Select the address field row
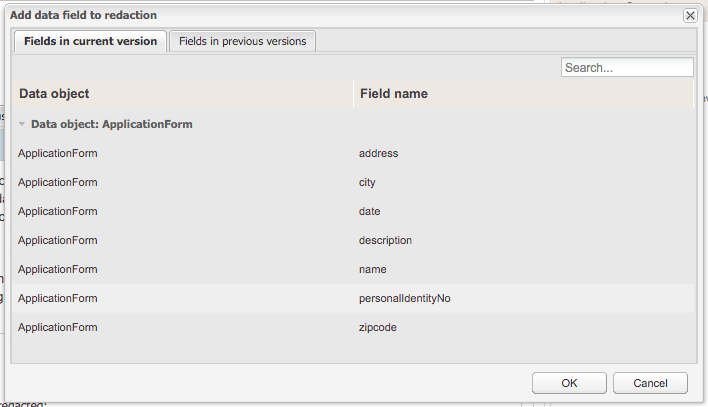Screen dimensions: 708x407 point(378,154)
